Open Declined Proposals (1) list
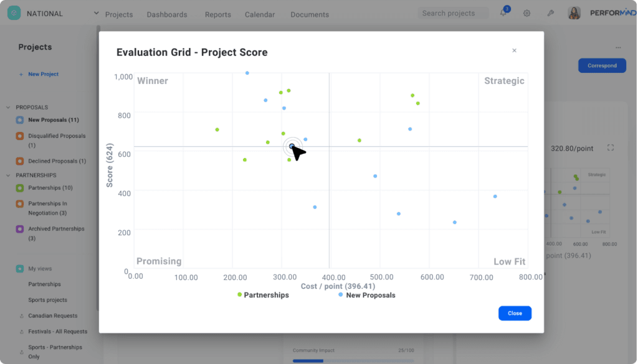Image resolution: width=638 pixels, height=364 pixels. 57,161
